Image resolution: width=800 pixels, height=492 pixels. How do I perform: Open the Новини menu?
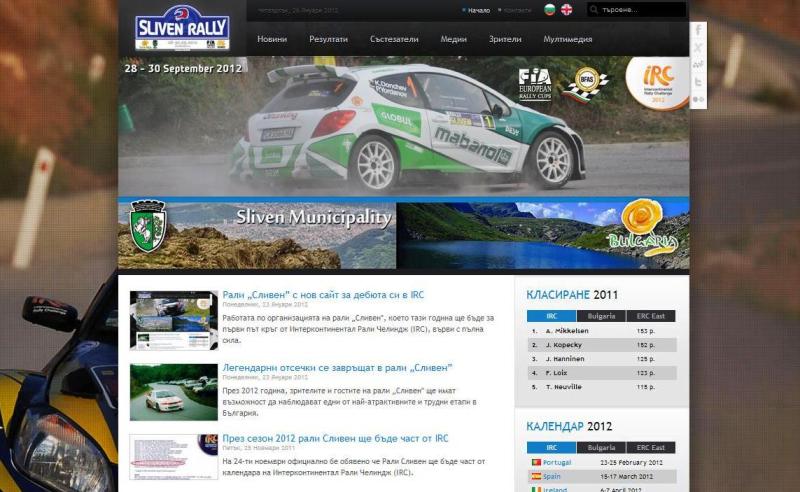coord(272,39)
